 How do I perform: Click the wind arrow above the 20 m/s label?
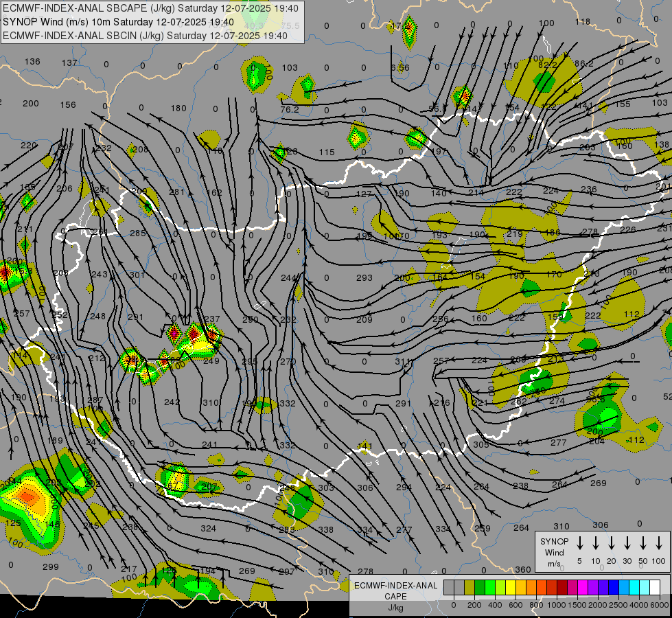coord(611,543)
